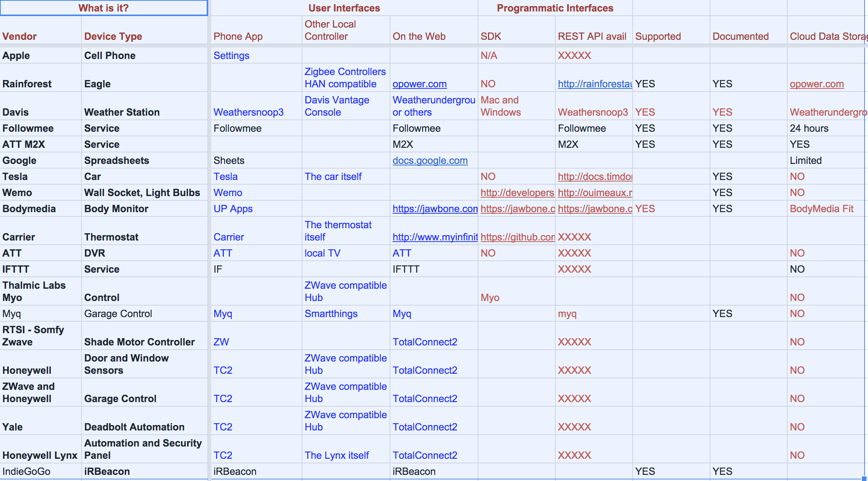Open jawbone link in On the Web column

pos(434,209)
